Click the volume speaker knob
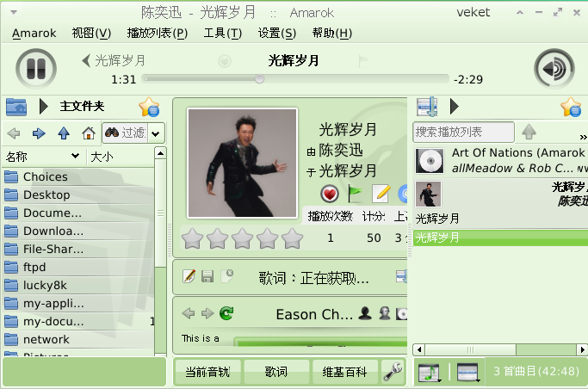 (x=554, y=69)
